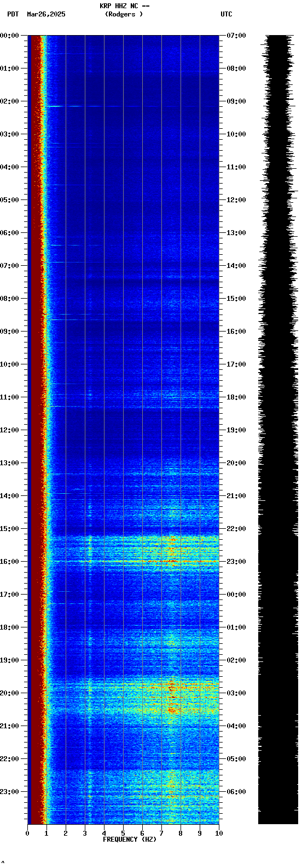The height and width of the screenshot is (868, 302).
Task: Click the PDT time label "08:00"
Action: click(10, 299)
